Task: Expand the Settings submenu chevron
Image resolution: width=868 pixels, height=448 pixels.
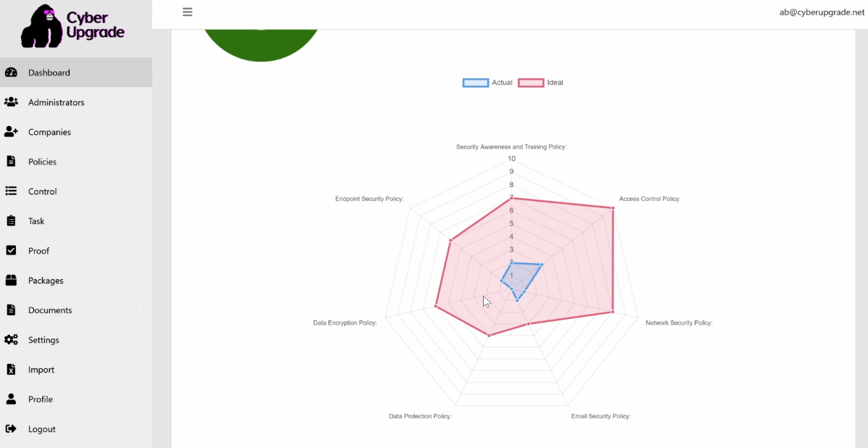Action: coord(140,340)
